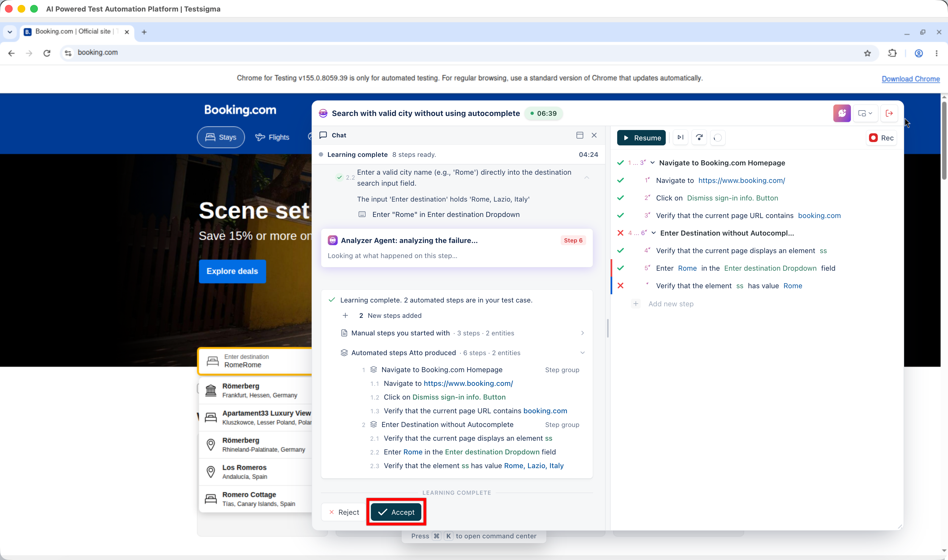This screenshot has height=560, width=948.
Task: Reload the page in Chrome
Action: (47, 53)
